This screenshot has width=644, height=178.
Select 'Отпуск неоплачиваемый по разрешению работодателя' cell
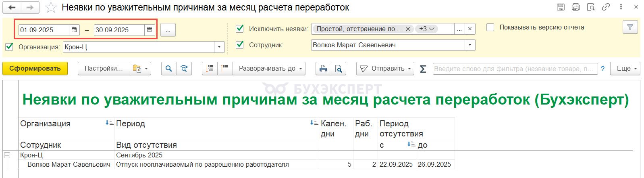click(217, 164)
